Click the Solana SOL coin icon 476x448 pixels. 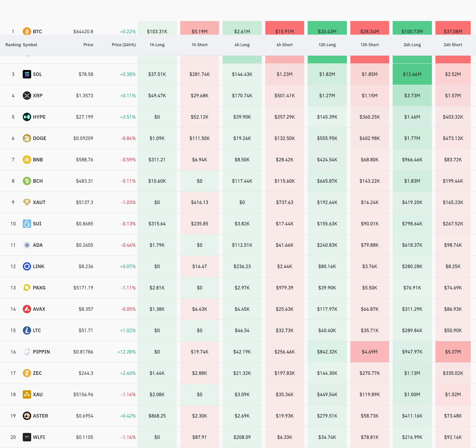(27, 74)
